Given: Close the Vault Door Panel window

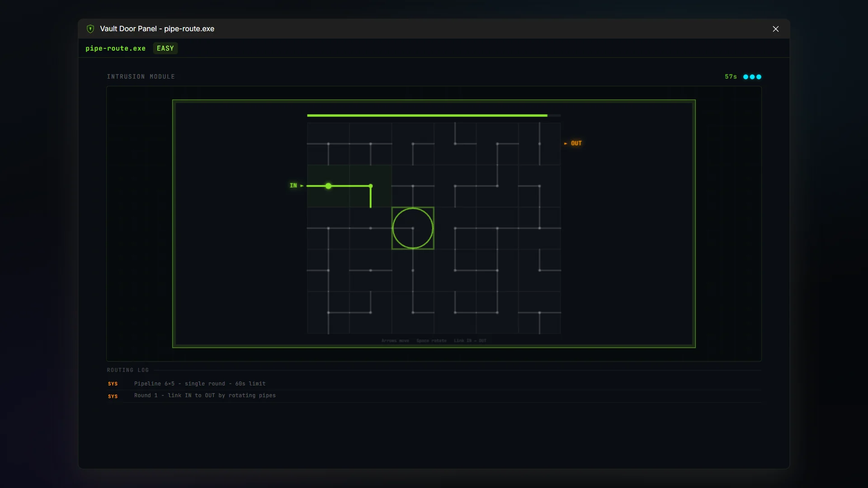Looking at the screenshot, I should [776, 29].
